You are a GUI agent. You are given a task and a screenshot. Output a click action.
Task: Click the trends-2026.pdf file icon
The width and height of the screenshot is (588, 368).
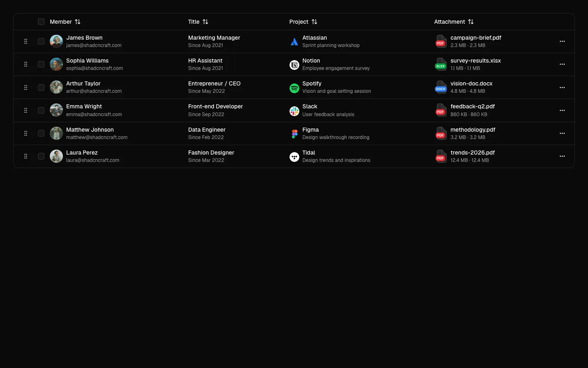tap(441, 157)
